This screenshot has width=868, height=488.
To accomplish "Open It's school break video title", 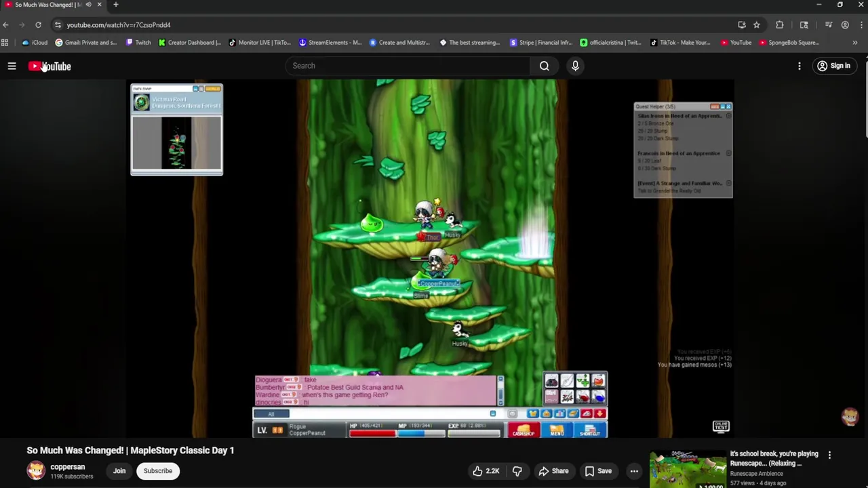I will pyautogui.click(x=774, y=459).
